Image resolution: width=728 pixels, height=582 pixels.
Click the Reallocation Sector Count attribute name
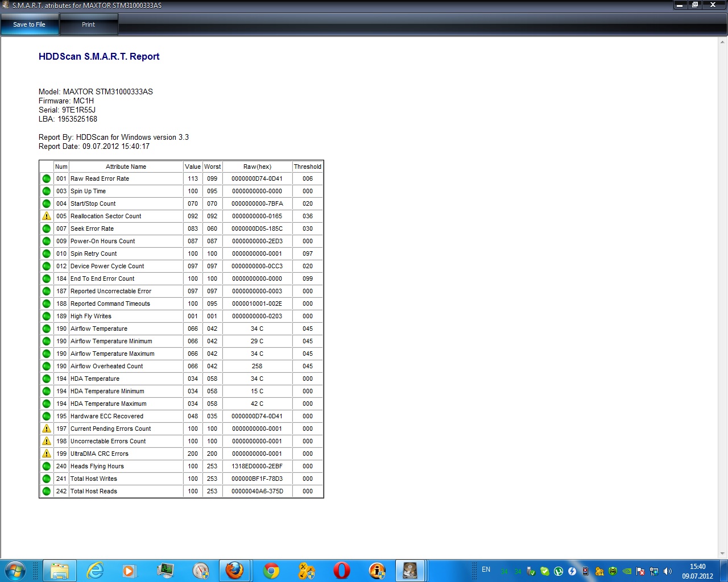click(x=106, y=216)
